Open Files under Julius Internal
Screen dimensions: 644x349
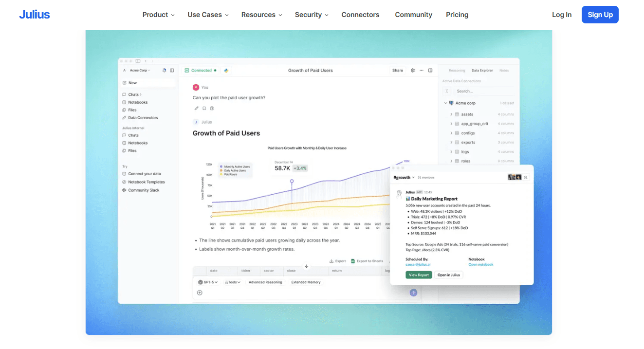(x=129, y=151)
